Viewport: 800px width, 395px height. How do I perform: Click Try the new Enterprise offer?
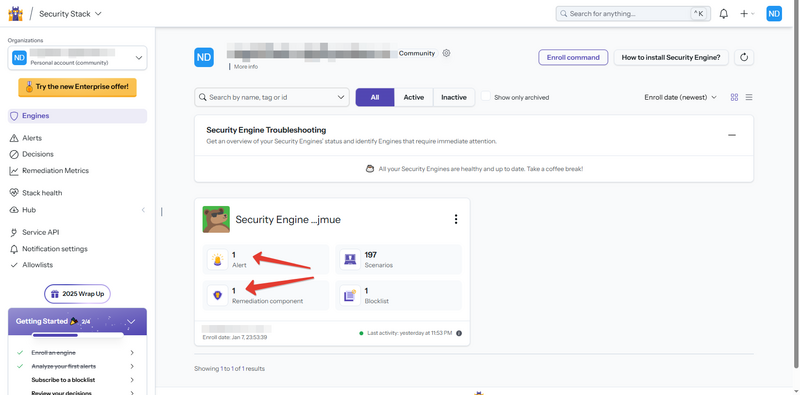pos(78,87)
